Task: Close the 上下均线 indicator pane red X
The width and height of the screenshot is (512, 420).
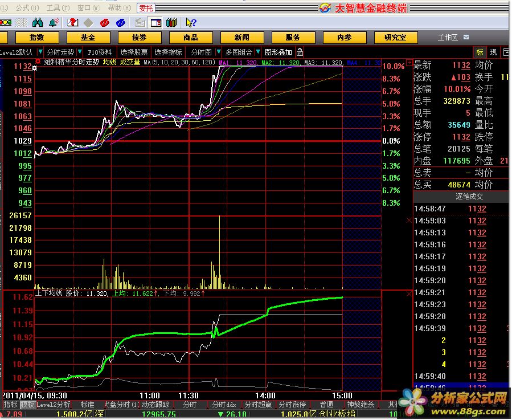Action: pyautogui.click(x=409, y=295)
